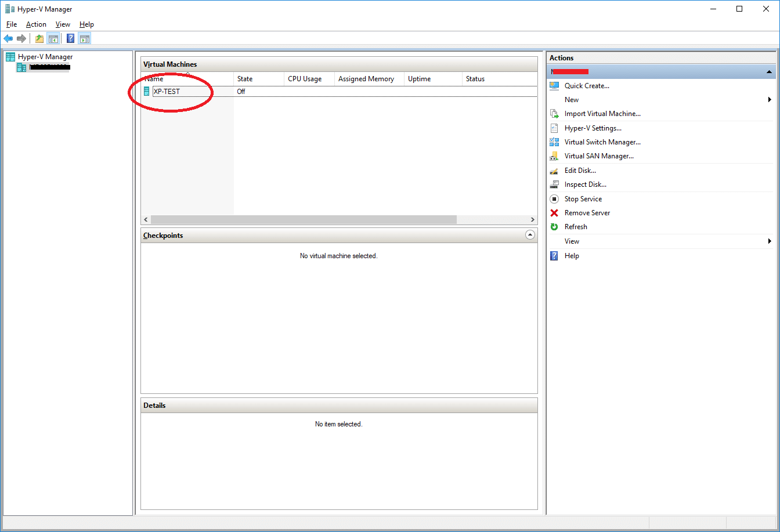Click the Edit Disk icon
This screenshot has height=532, width=780.
click(554, 171)
